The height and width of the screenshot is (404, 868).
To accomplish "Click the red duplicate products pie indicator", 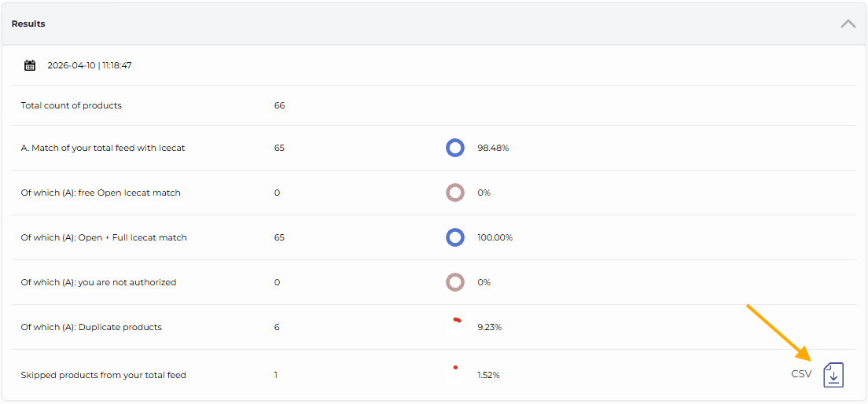I will pyautogui.click(x=457, y=321).
